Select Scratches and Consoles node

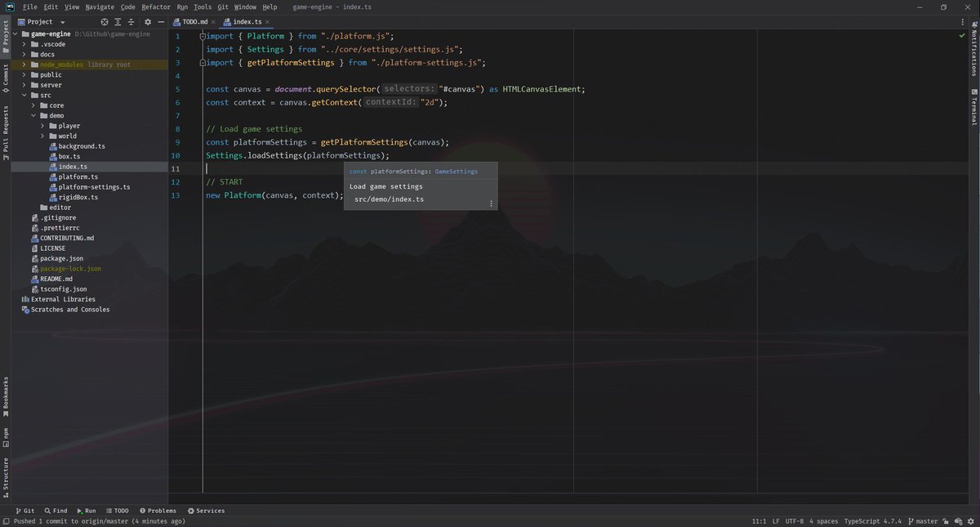click(70, 310)
